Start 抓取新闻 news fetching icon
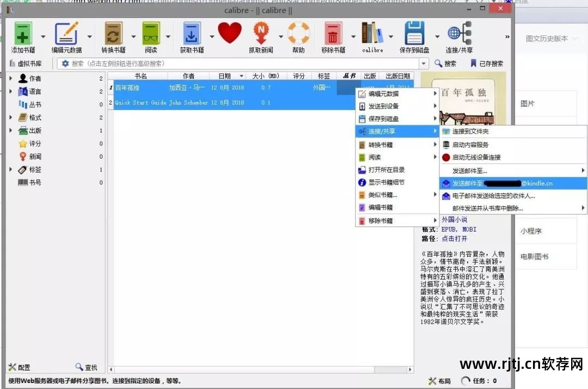Image resolution: width=588 pixels, height=389 pixels. tap(262, 34)
